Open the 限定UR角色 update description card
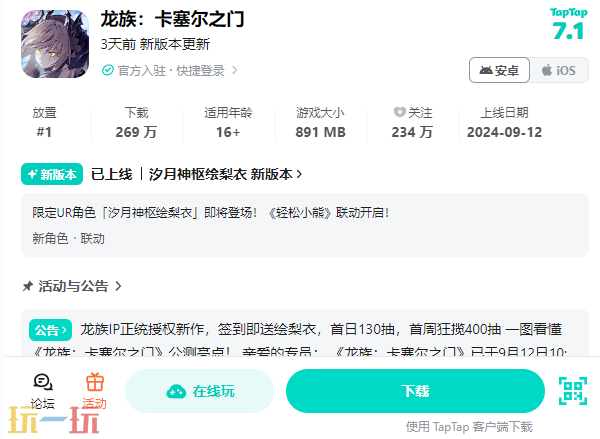 coord(305,225)
